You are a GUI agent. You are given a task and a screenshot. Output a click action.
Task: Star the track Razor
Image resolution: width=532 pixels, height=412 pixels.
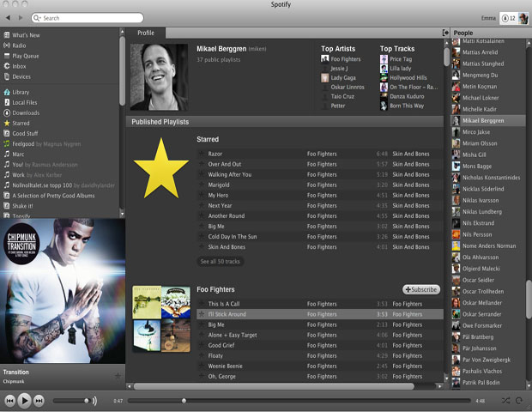(202, 154)
